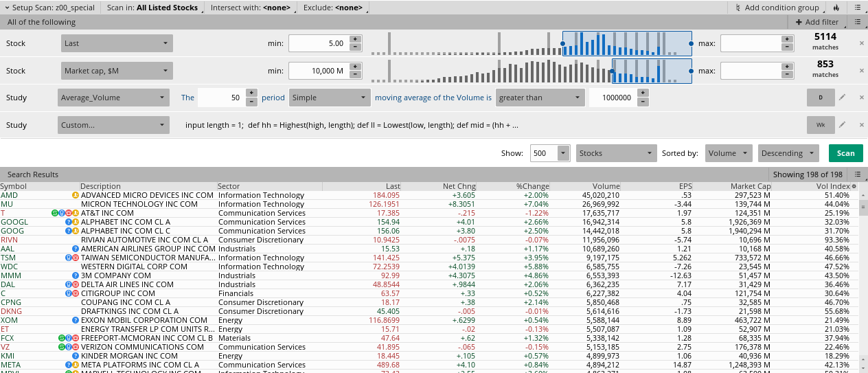
Task: Click the blue icon in GOOGL row
Action: 69,222
